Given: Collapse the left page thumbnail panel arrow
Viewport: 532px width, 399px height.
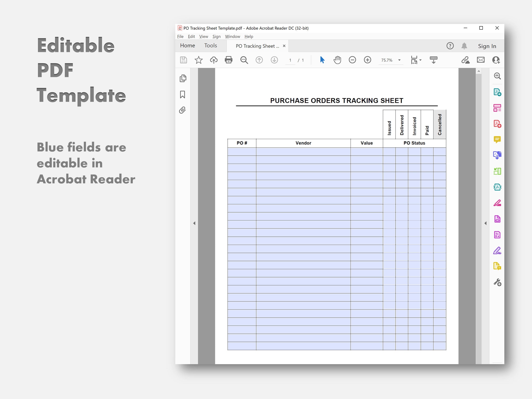Looking at the screenshot, I should tap(194, 223).
